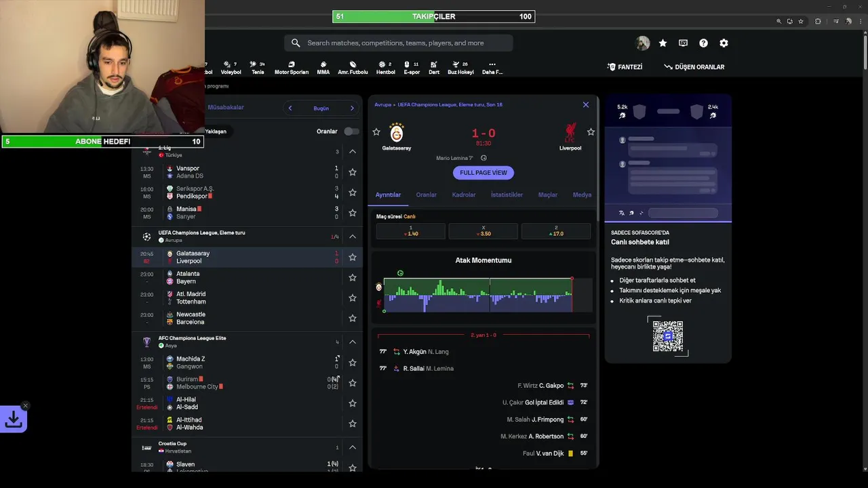Favorite Liverpool with the right star

591,131
